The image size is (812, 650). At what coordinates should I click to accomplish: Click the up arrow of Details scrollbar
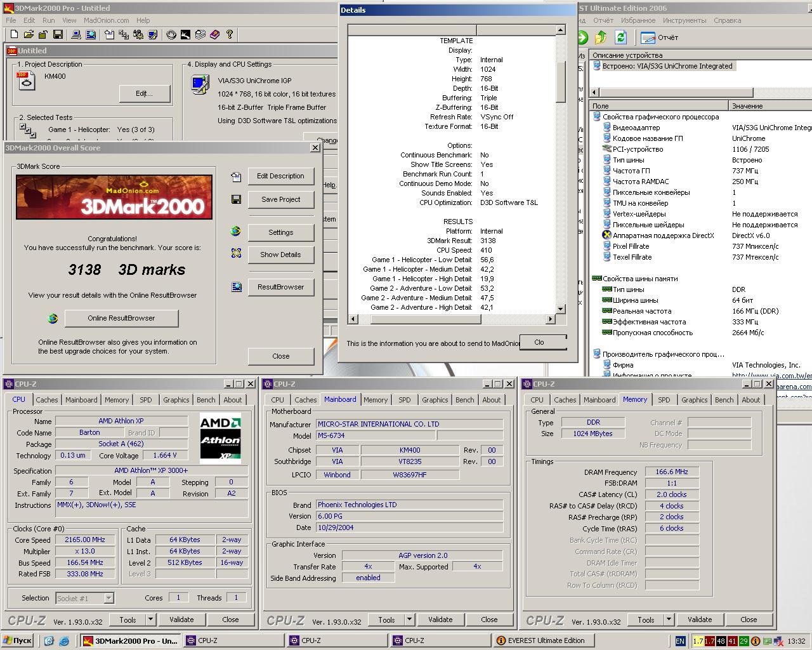561,29
